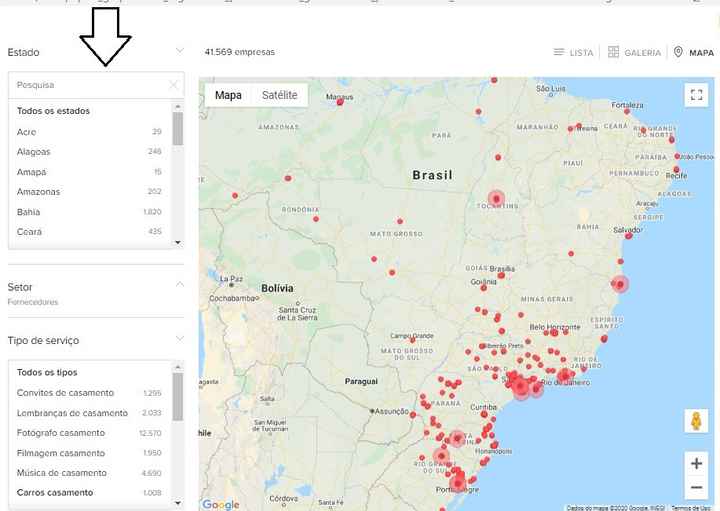
Task: Click the state list scrollbar thumb
Action: pyautogui.click(x=178, y=129)
